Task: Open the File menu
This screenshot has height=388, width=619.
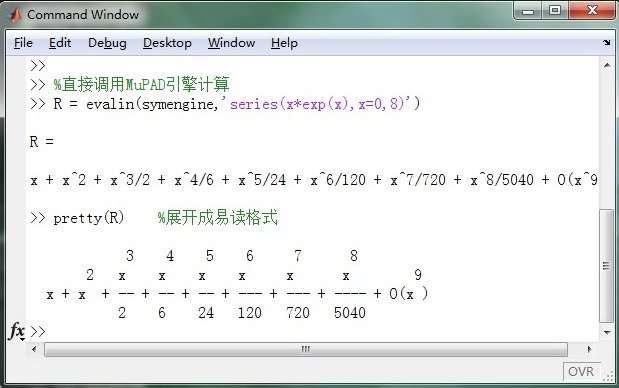Action: click(23, 43)
